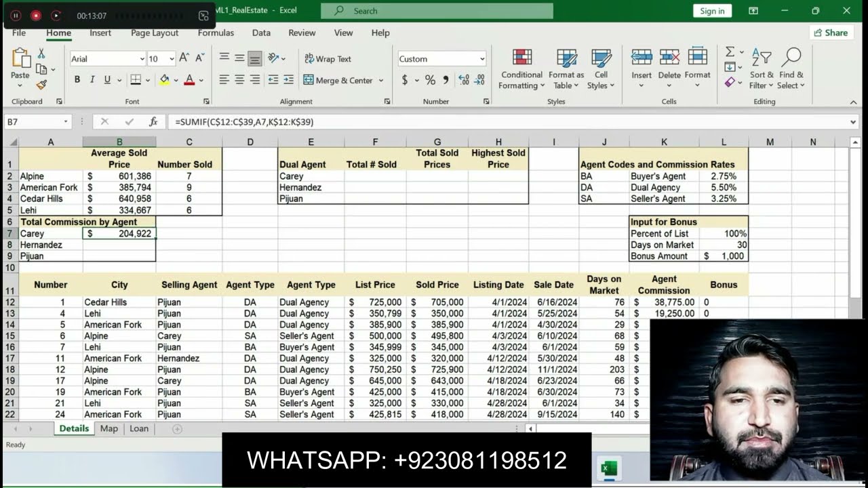Click Accounting Number Format dollar icon
The width and height of the screenshot is (868, 488).
405,80
